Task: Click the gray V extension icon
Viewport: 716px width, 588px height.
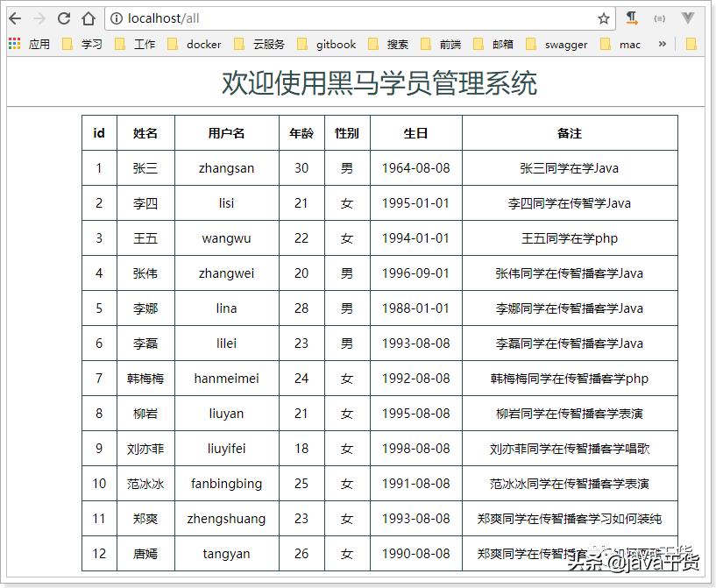Action: pos(688,17)
